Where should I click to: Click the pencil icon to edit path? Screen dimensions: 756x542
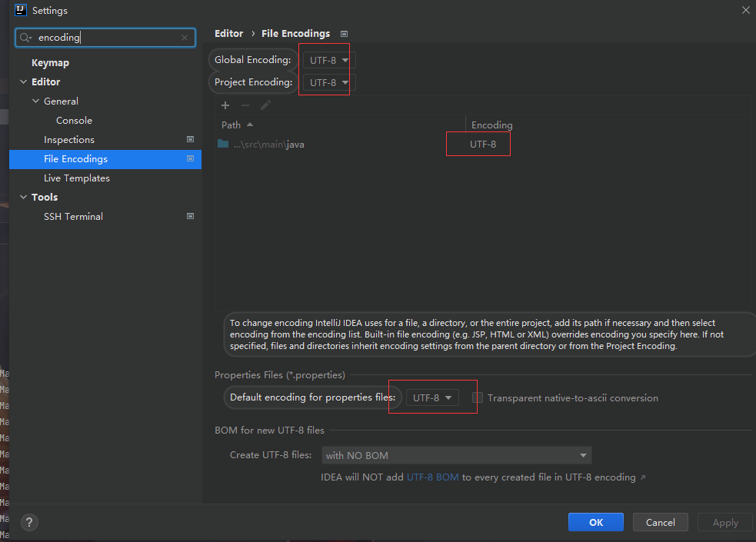point(265,105)
